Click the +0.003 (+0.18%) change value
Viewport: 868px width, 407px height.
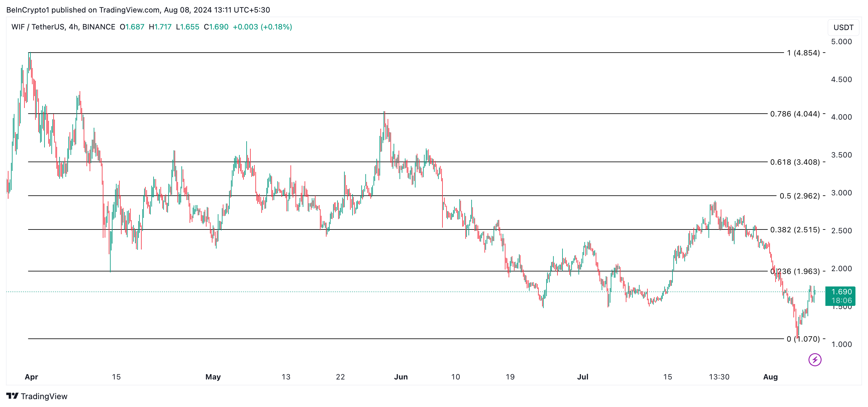point(262,27)
